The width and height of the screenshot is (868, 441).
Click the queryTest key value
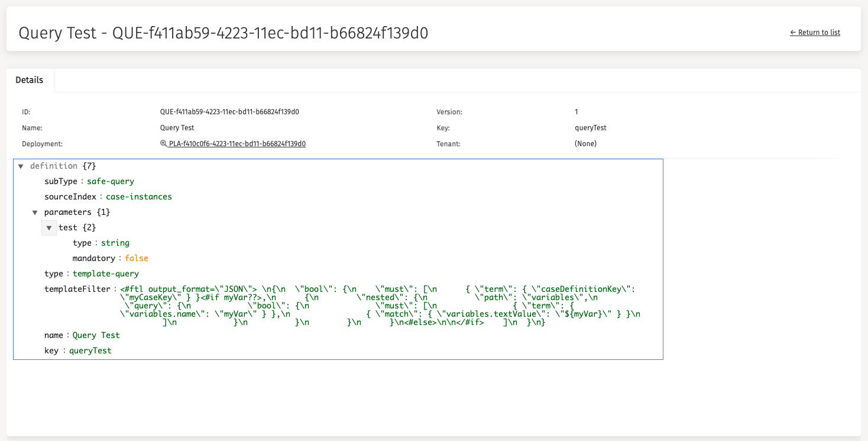[x=89, y=350]
